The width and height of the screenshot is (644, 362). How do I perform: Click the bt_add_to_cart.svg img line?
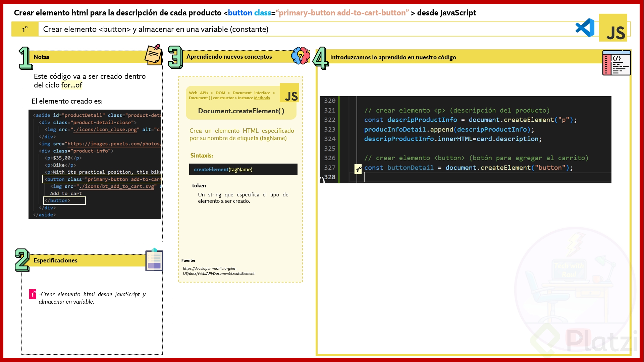coord(106,186)
